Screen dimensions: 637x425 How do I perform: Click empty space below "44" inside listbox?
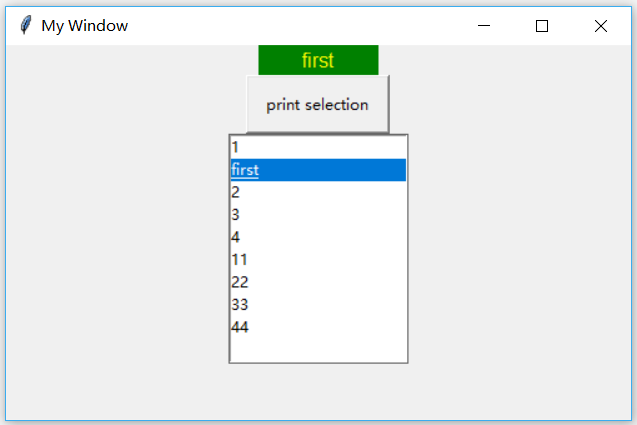pyautogui.click(x=318, y=349)
